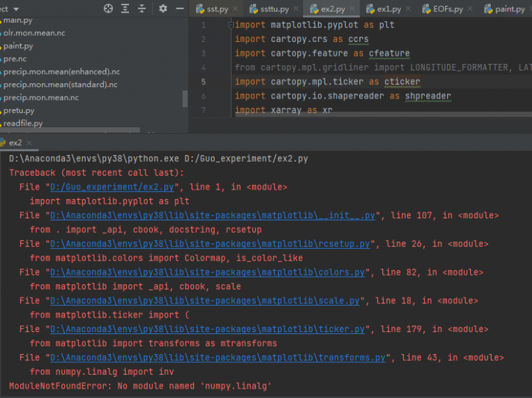Fold the import block at line 1

coord(230,25)
